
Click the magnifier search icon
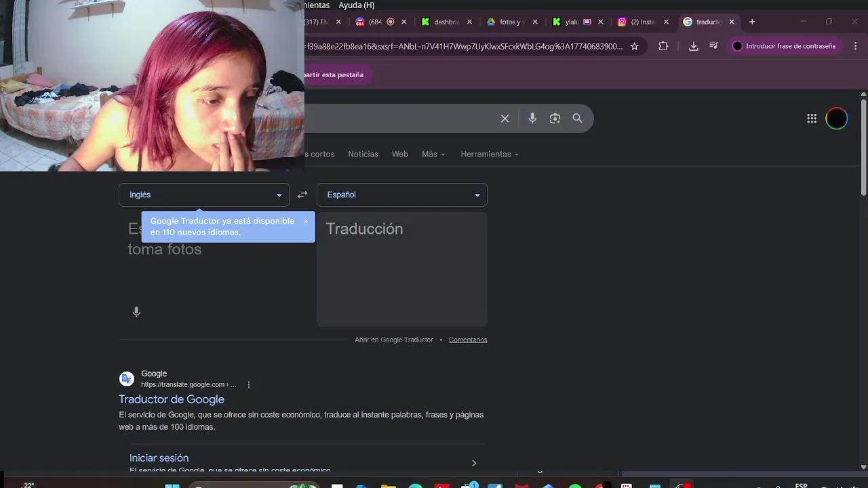[x=577, y=119]
